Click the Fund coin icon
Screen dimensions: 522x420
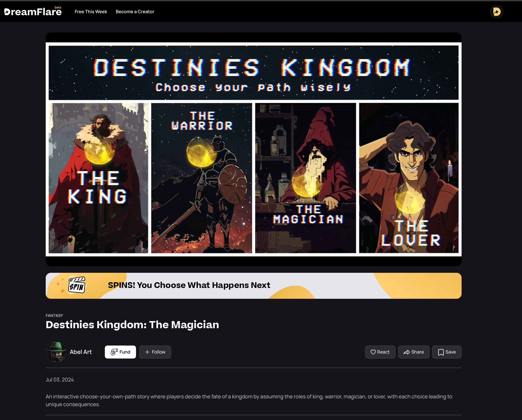pos(114,352)
